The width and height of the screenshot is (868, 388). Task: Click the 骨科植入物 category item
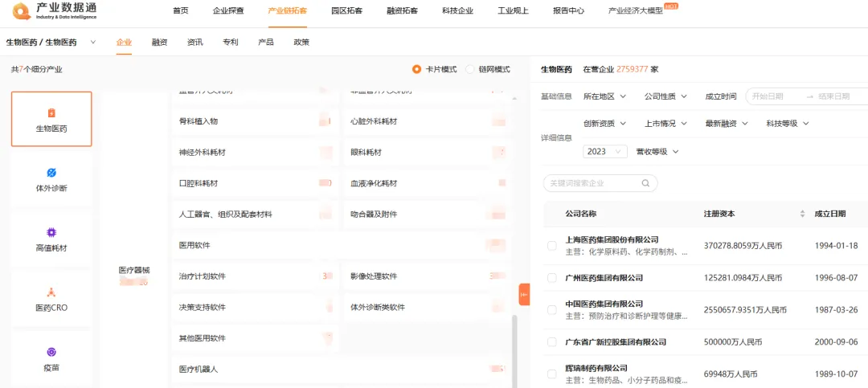[199, 121]
